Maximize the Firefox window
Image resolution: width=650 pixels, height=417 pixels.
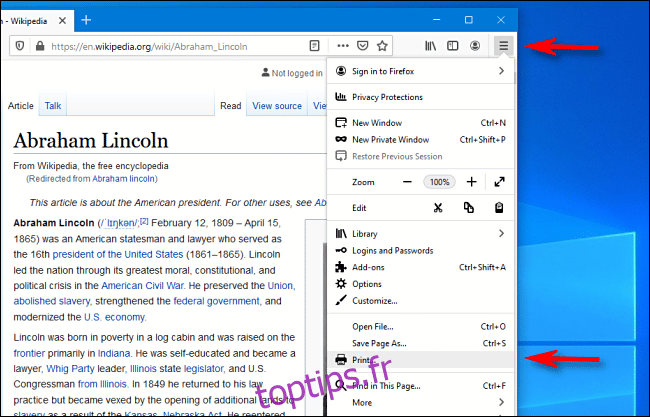pyautogui.click(x=468, y=20)
